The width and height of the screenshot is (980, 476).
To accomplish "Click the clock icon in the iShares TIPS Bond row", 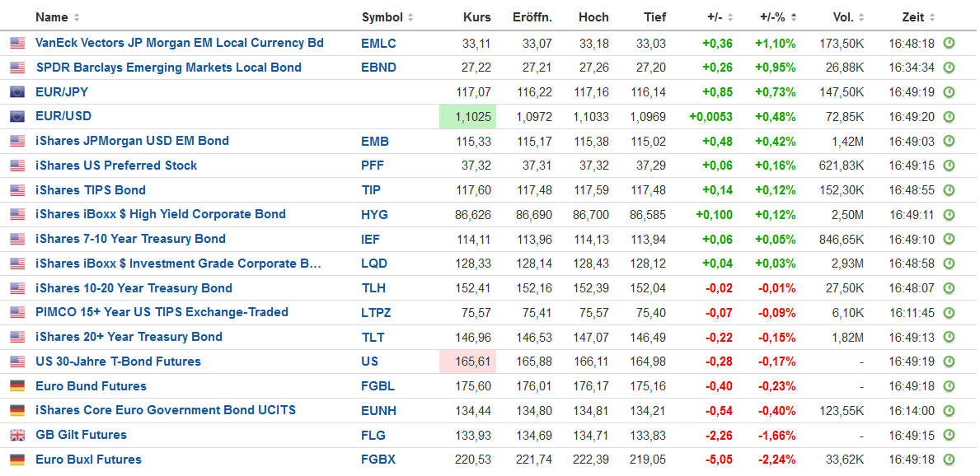I will 949,190.
